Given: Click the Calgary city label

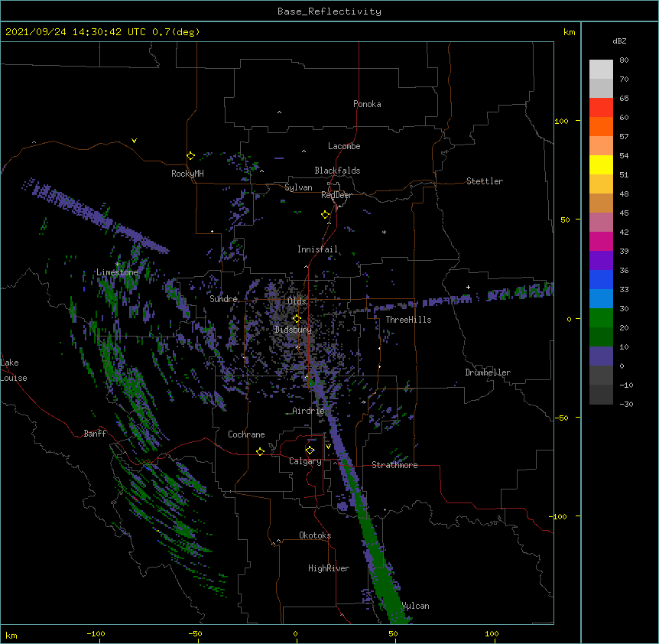Looking at the screenshot, I should pyautogui.click(x=305, y=461).
